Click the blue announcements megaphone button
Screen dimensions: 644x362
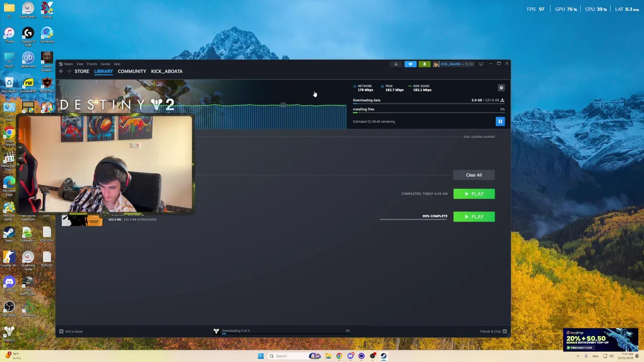(411, 64)
